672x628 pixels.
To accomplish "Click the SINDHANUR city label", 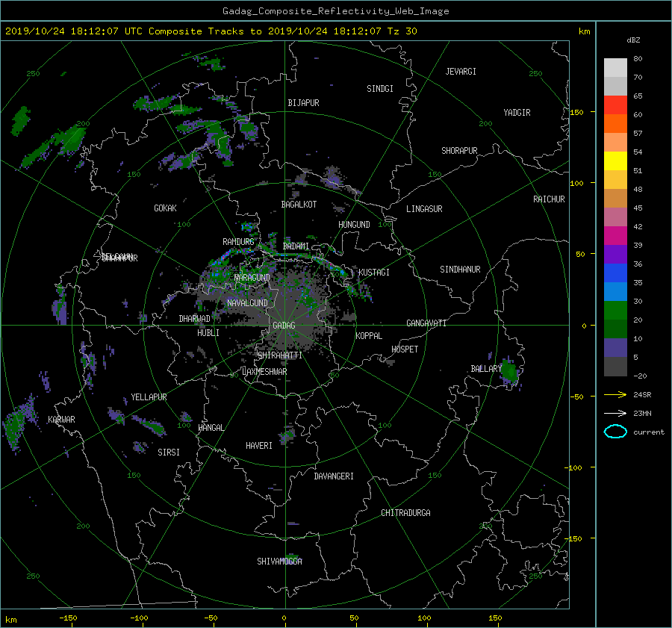I will click(460, 270).
